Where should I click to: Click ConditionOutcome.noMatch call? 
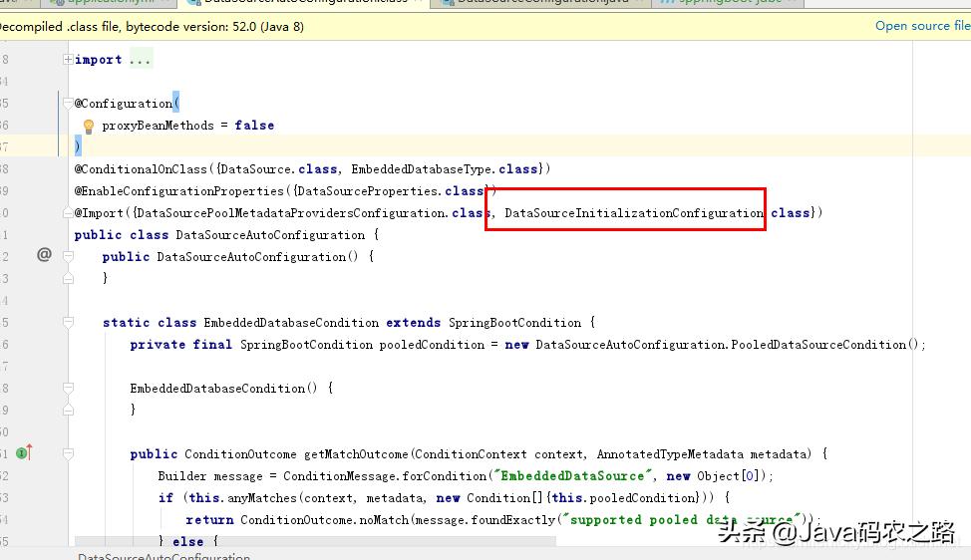pyautogui.click(x=324, y=520)
